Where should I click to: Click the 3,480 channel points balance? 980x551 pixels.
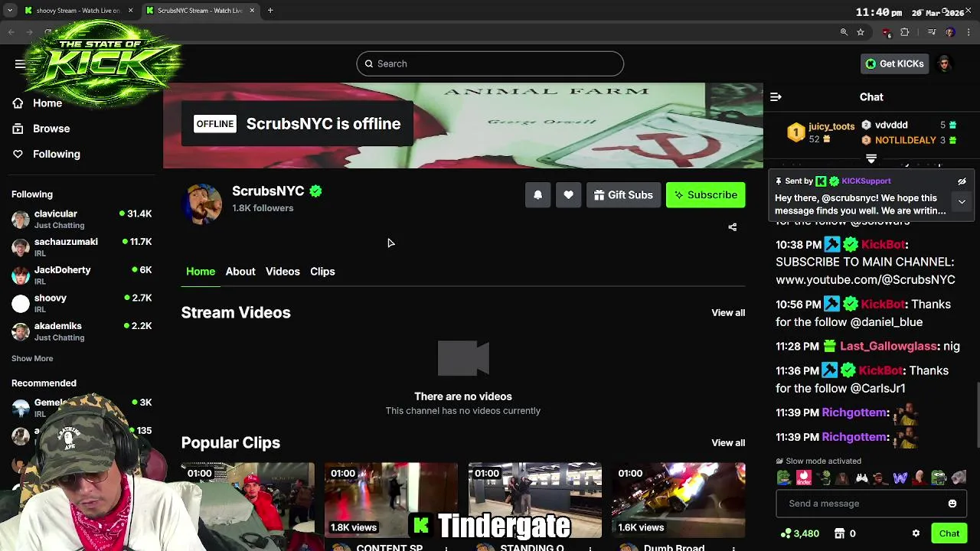pos(800,533)
